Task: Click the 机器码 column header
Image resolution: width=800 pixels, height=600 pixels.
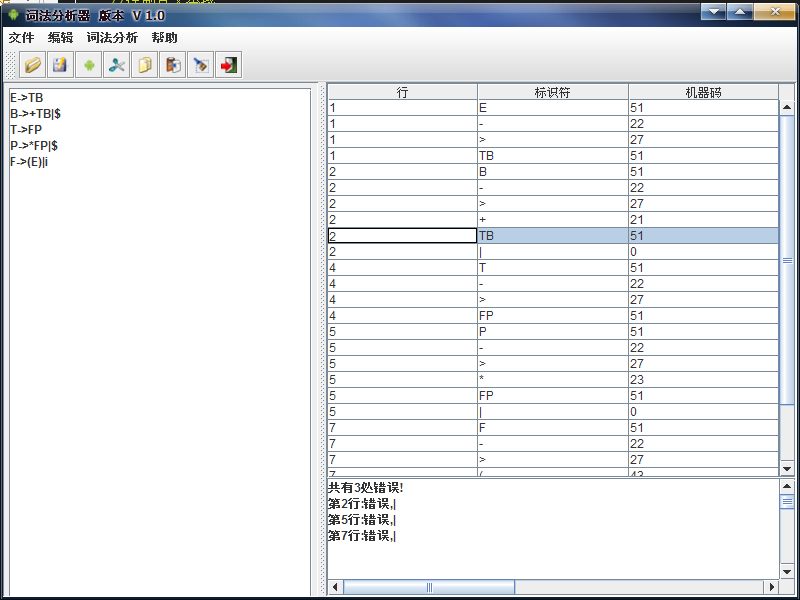Action: 703,92
